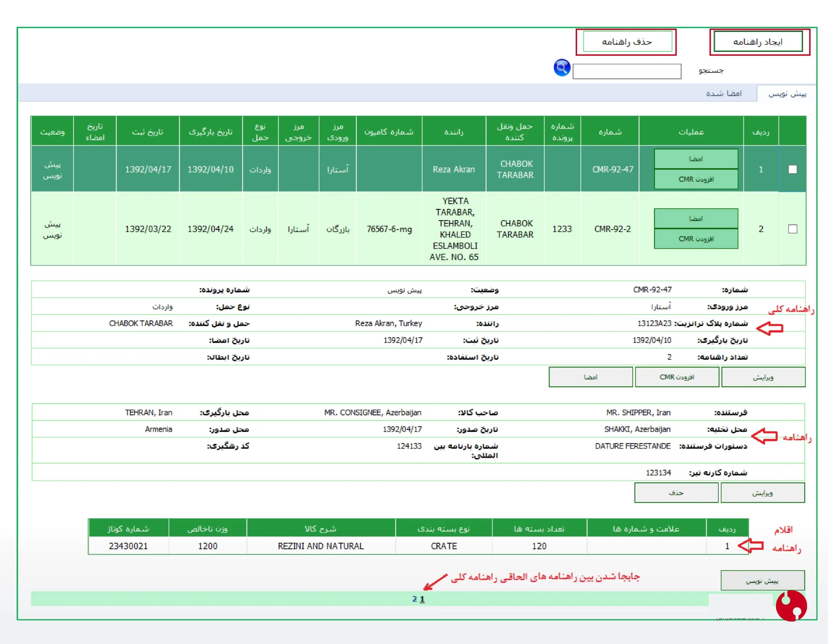Screen dimensions: 828x644
Task: Click the REZINI AND NATURAL goods cell
Action: click(x=321, y=546)
